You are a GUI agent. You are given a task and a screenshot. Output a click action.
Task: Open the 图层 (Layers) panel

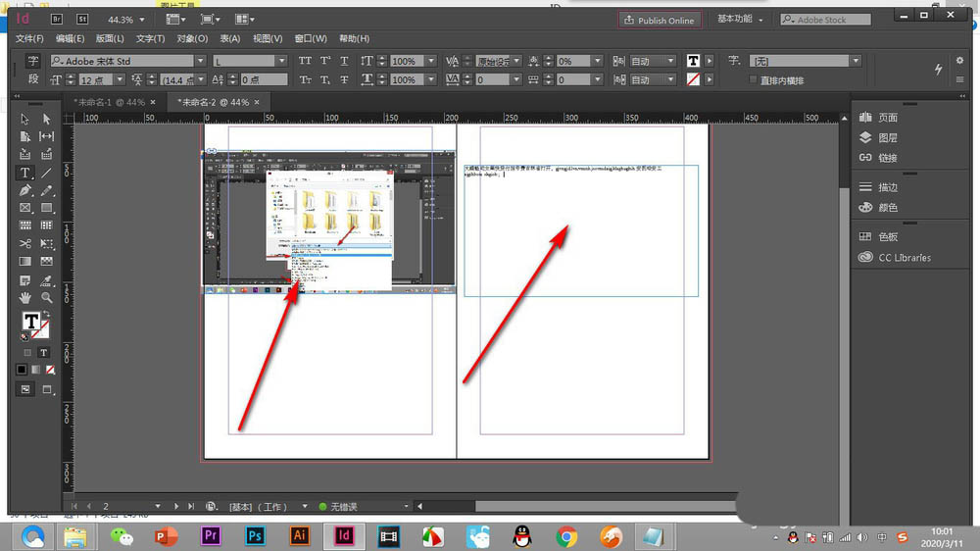point(879,137)
